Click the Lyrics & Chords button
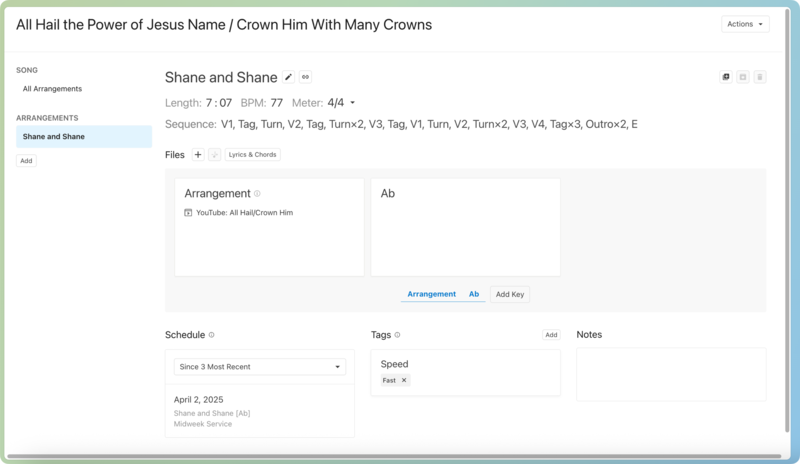The height and width of the screenshot is (464, 800). pos(252,155)
